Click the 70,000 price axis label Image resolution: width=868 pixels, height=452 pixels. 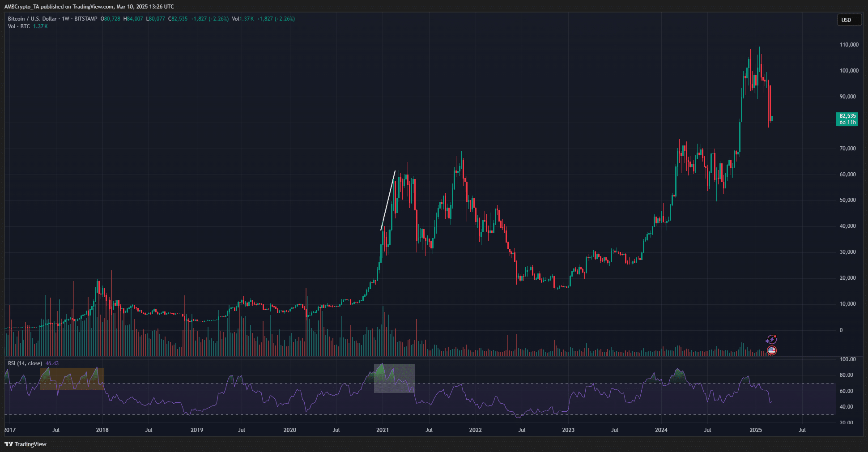coord(847,149)
